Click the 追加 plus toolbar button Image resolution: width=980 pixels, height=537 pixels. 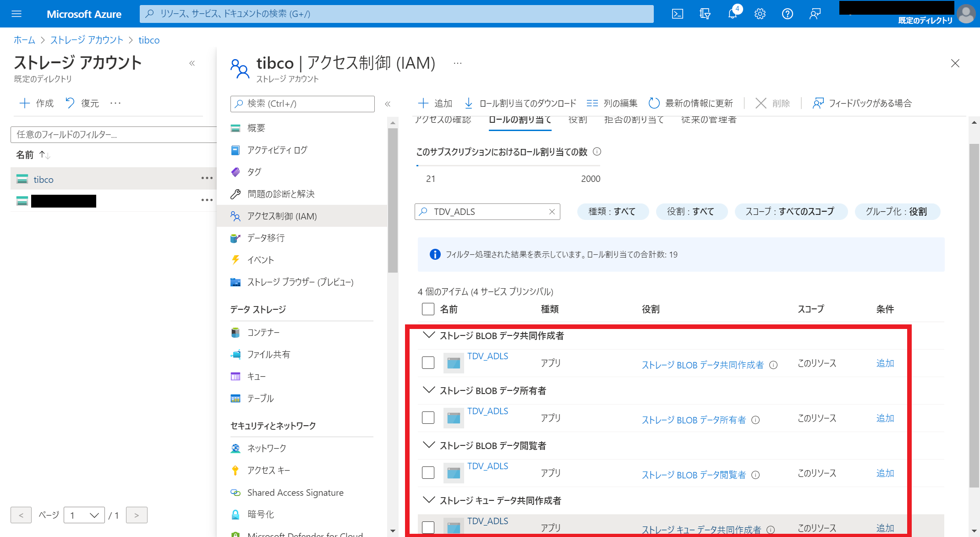coord(435,103)
